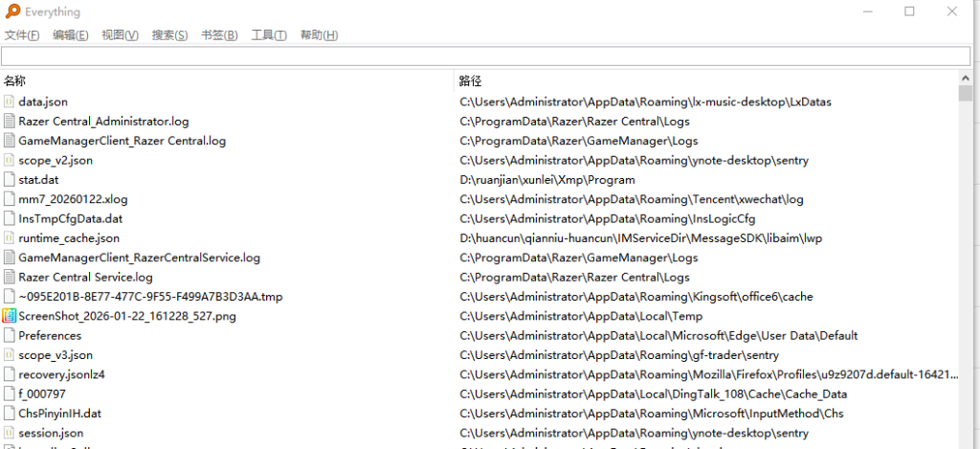Screen dimensions: 980x449
Task: Open the 书签(B) menu
Action: coord(219,35)
